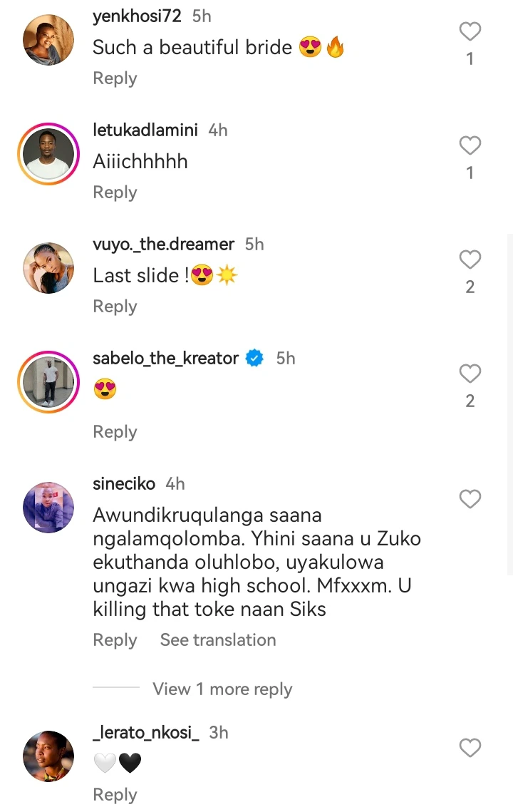The height and width of the screenshot is (812, 513).
Task: Open yenkhosi72's profile picture
Action: pyautogui.click(x=48, y=40)
